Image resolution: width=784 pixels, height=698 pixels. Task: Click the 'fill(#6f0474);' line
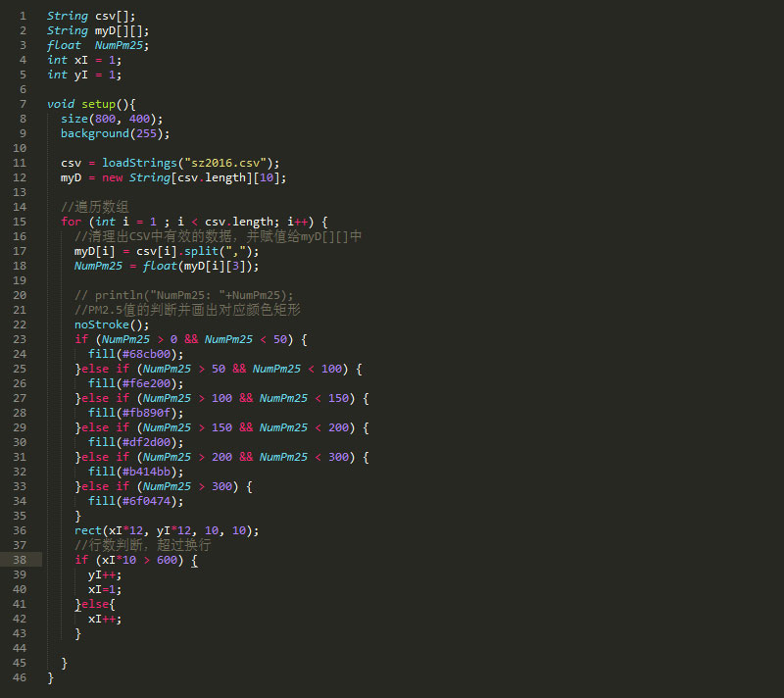pos(135,501)
